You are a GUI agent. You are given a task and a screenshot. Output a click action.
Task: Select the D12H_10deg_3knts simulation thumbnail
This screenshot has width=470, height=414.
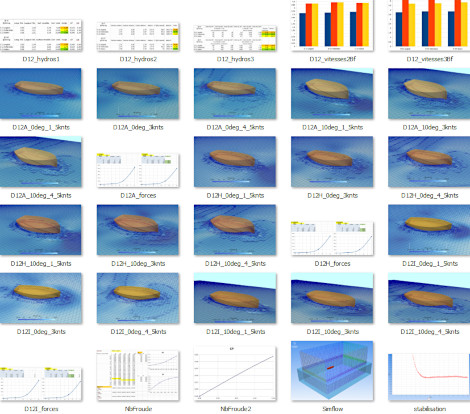pos(138,230)
